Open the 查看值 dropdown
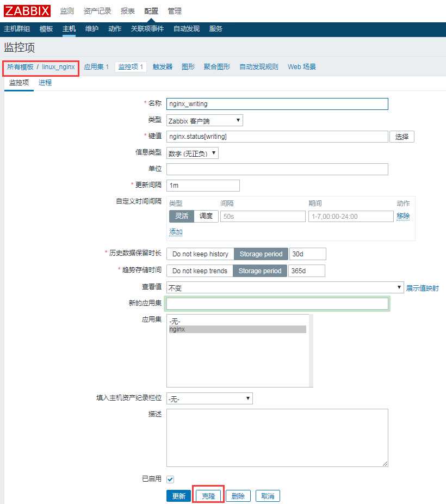 [285, 288]
